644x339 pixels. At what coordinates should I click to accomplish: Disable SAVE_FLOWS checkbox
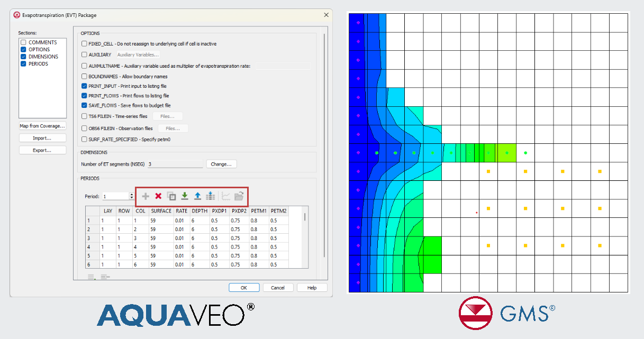click(84, 106)
